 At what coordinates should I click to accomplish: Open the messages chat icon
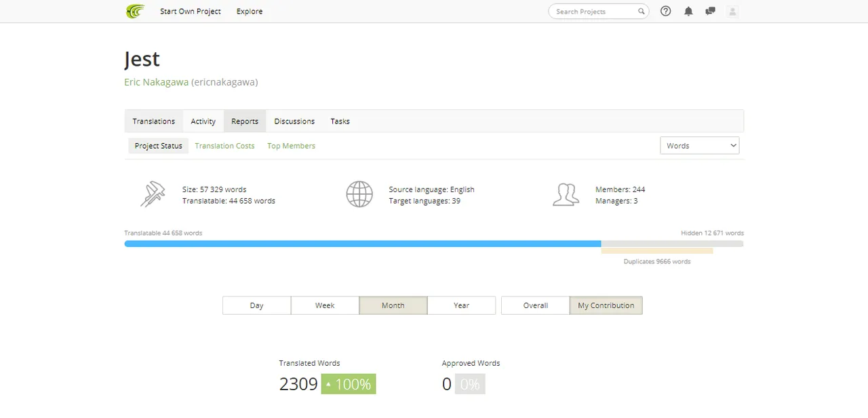point(710,11)
